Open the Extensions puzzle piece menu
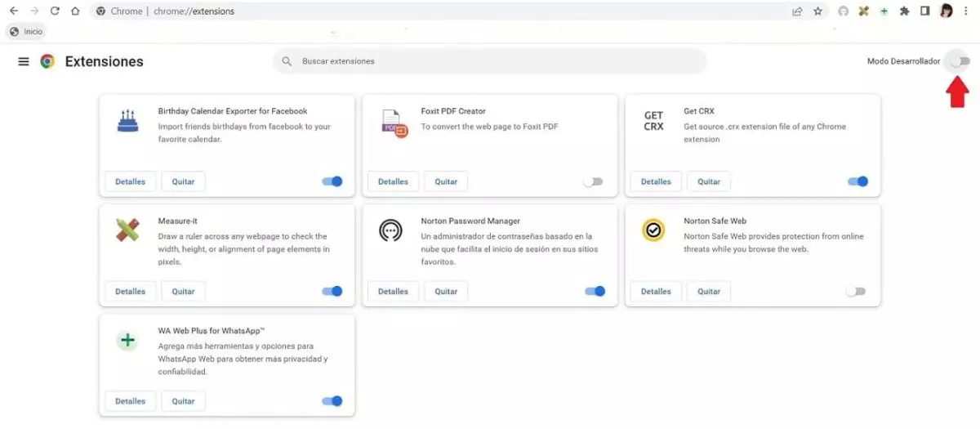 [904, 11]
